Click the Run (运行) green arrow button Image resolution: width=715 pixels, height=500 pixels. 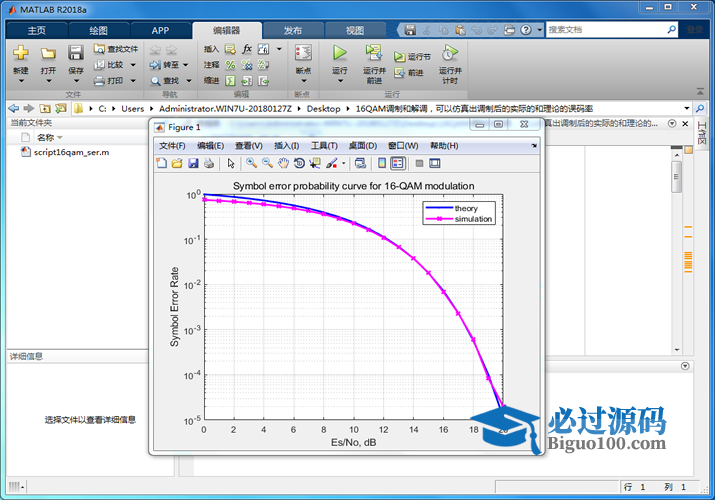pos(339,53)
